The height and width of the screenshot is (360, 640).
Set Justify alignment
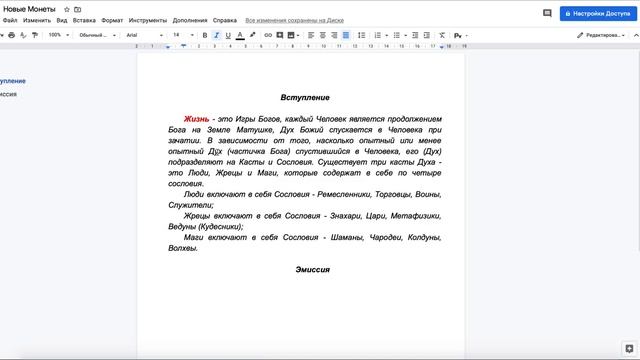[x=346, y=36]
